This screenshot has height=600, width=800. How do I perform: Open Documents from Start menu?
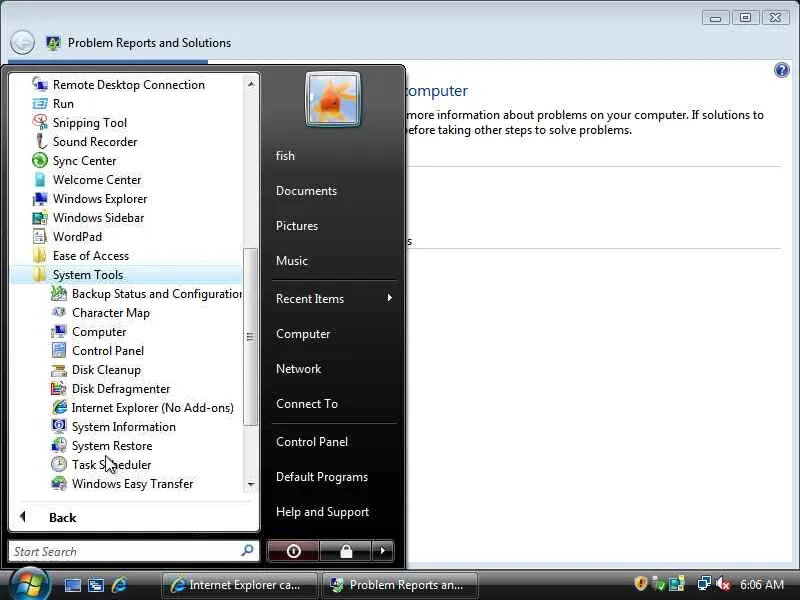[306, 191]
